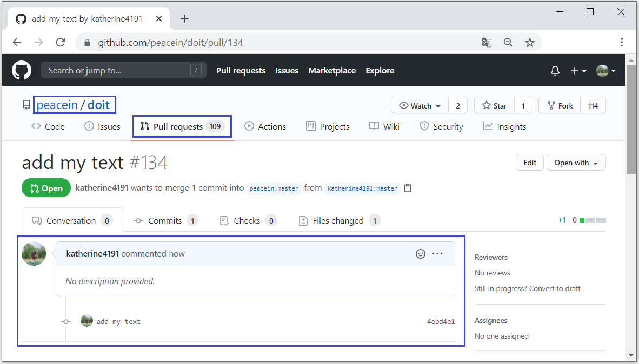Image resolution: width=639 pixels, height=364 pixels.
Task: Expand the Open with dropdown
Action: 576,163
